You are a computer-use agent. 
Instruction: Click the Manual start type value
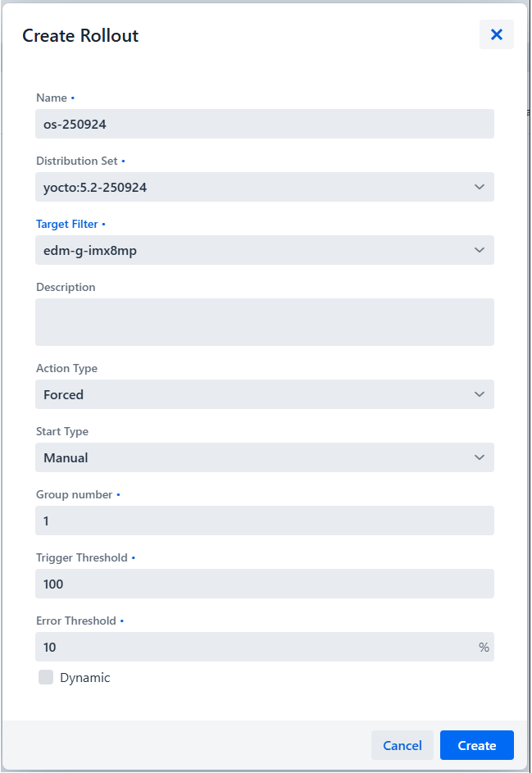pos(246,457)
